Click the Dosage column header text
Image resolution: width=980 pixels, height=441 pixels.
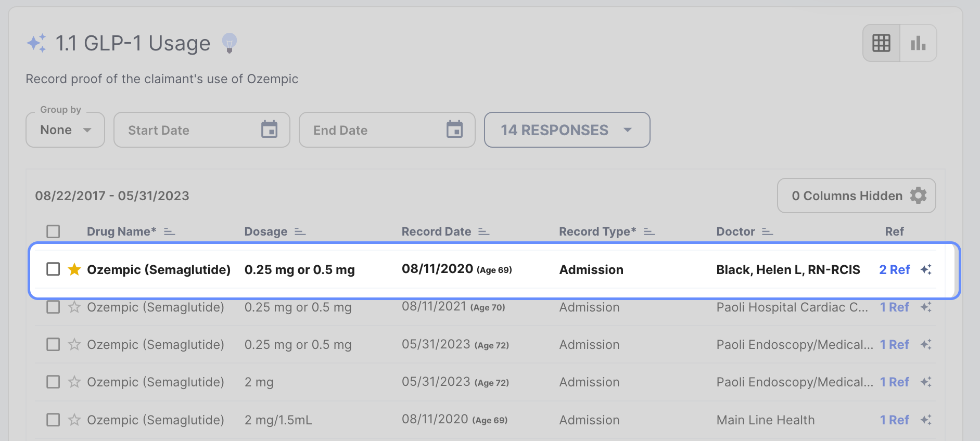pyautogui.click(x=266, y=231)
